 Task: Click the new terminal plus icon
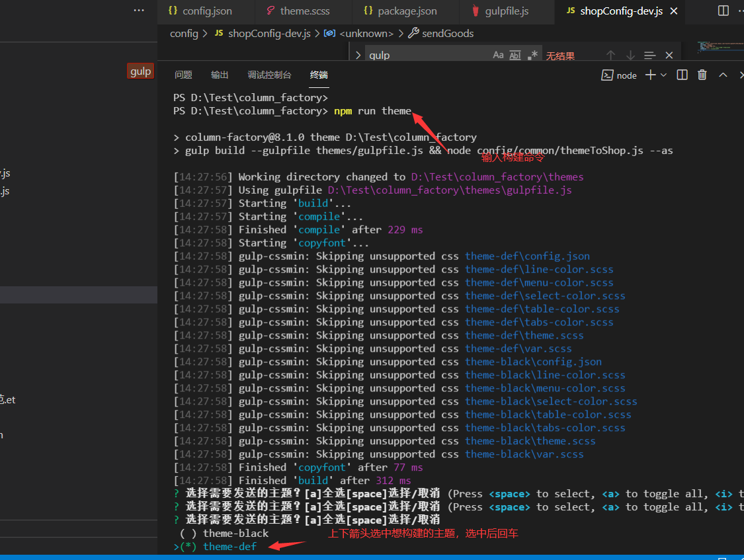[x=651, y=75]
